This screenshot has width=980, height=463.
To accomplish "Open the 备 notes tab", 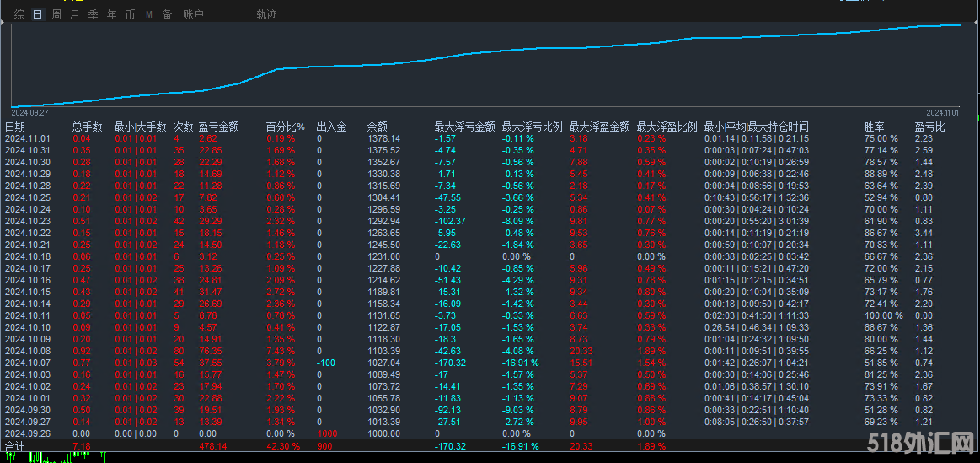I will [x=167, y=14].
